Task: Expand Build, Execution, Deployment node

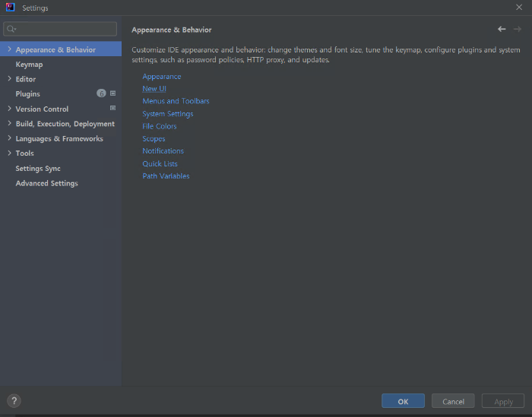Action: tap(9, 123)
